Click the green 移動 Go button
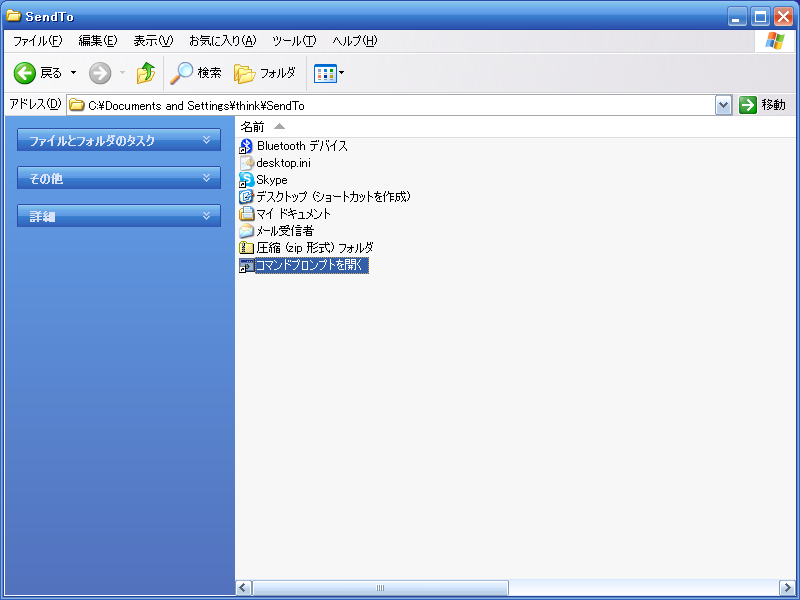 (762, 105)
